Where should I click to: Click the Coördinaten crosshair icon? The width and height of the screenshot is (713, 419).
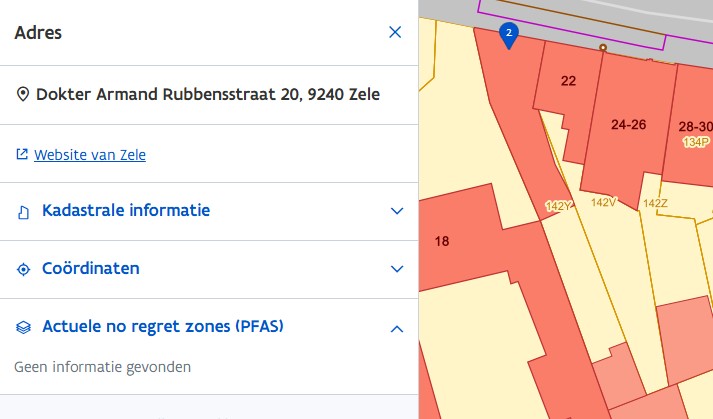click(23, 269)
